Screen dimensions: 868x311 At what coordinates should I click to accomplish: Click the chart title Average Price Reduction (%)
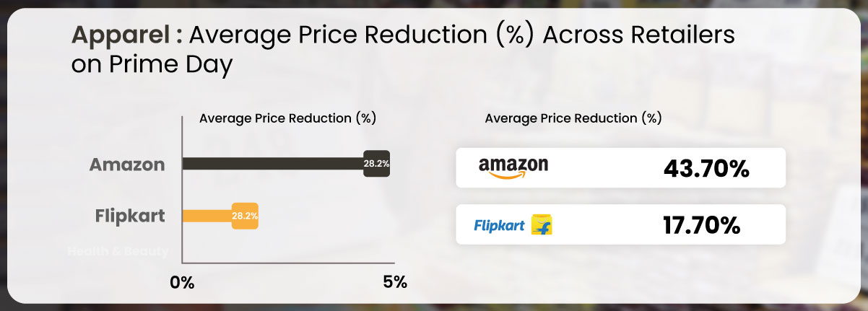click(287, 118)
